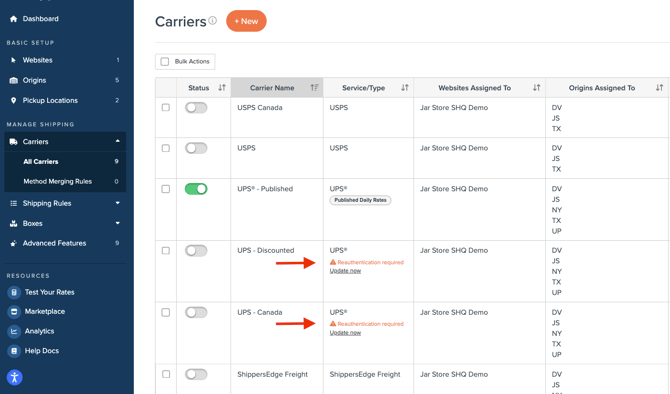The image size is (670, 394).
Task: Expand the Shipping Rules caret
Action: pyautogui.click(x=118, y=203)
